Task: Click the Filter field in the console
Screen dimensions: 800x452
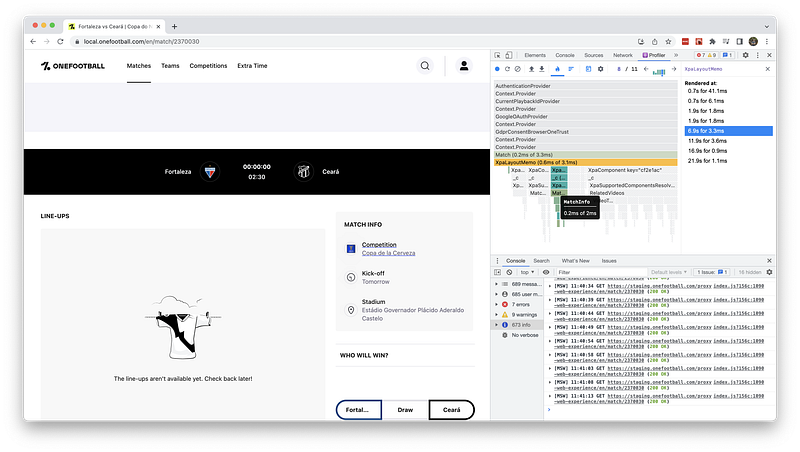Action: [x=600, y=271]
